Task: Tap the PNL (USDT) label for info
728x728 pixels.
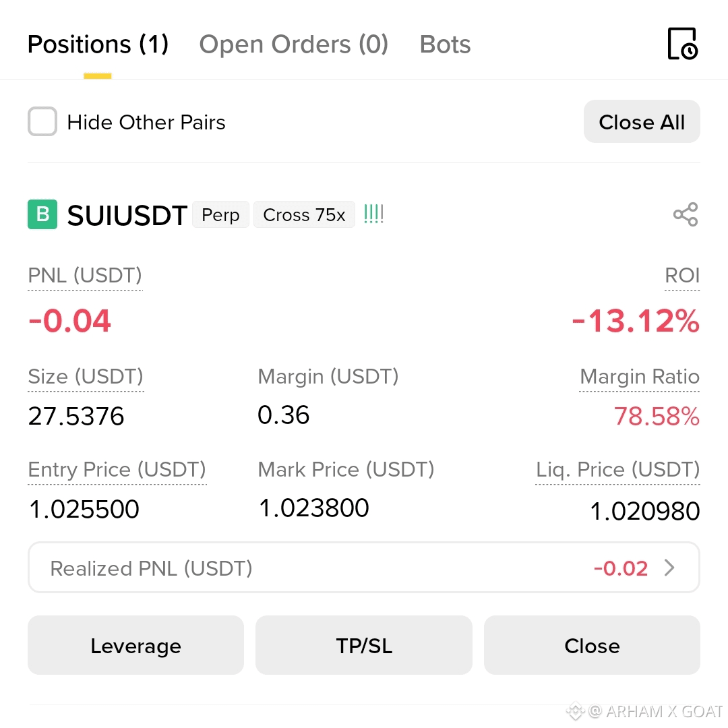Action: click(x=85, y=276)
